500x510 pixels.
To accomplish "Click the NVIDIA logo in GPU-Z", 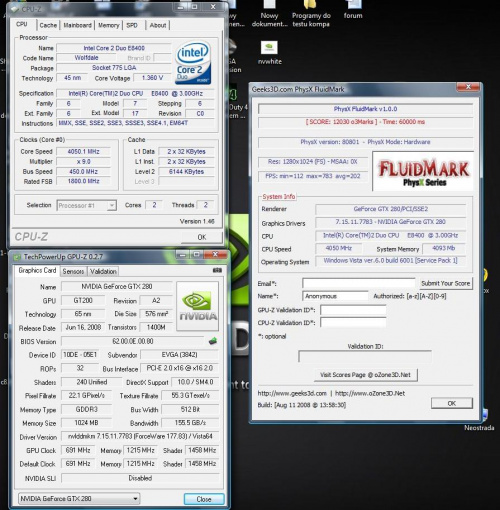I will click(198, 306).
